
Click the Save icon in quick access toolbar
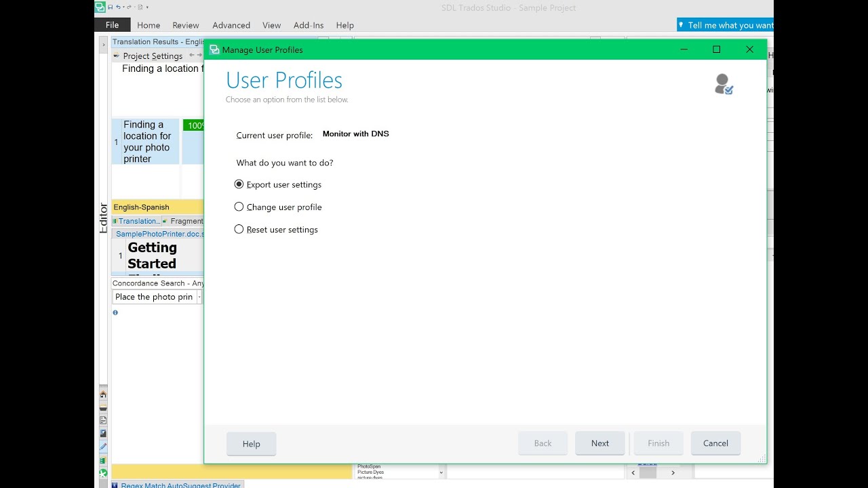pyautogui.click(x=111, y=7)
